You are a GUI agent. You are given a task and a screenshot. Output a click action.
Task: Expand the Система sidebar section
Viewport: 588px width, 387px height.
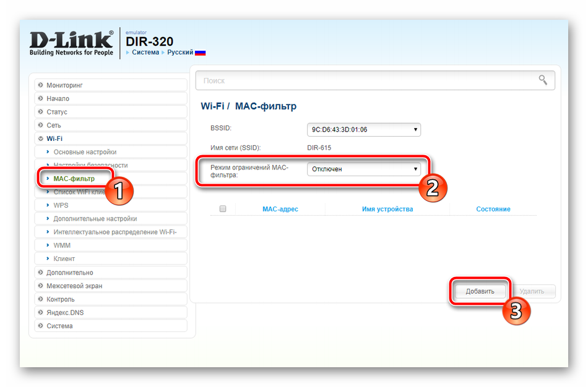pyautogui.click(x=111, y=326)
